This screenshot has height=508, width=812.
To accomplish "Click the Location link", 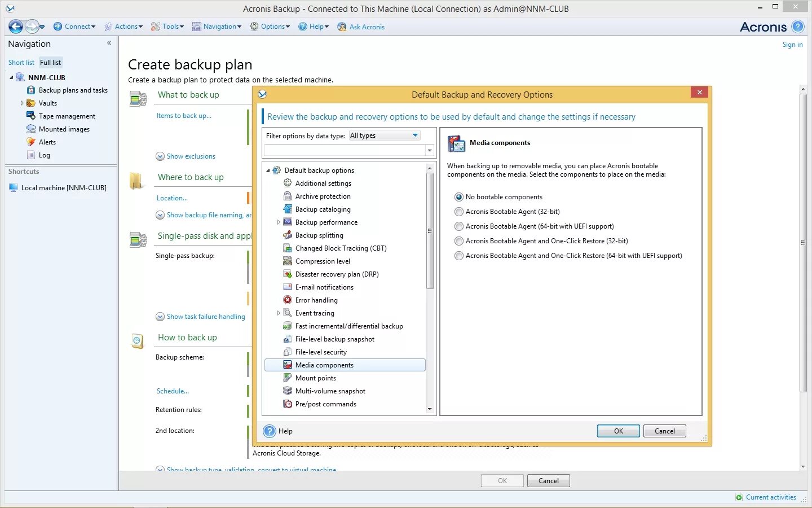I will [x=172, y=198].
